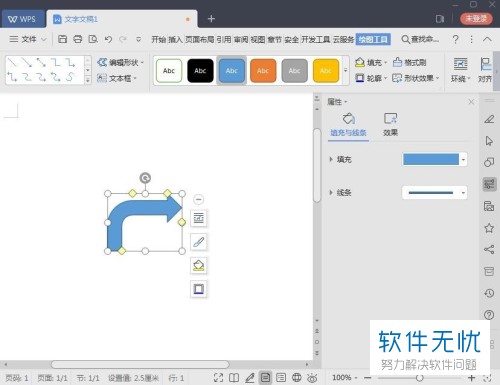Screen dimensions: 500x385
Task: Click the zoom slider handle
Action: (420, 378)
